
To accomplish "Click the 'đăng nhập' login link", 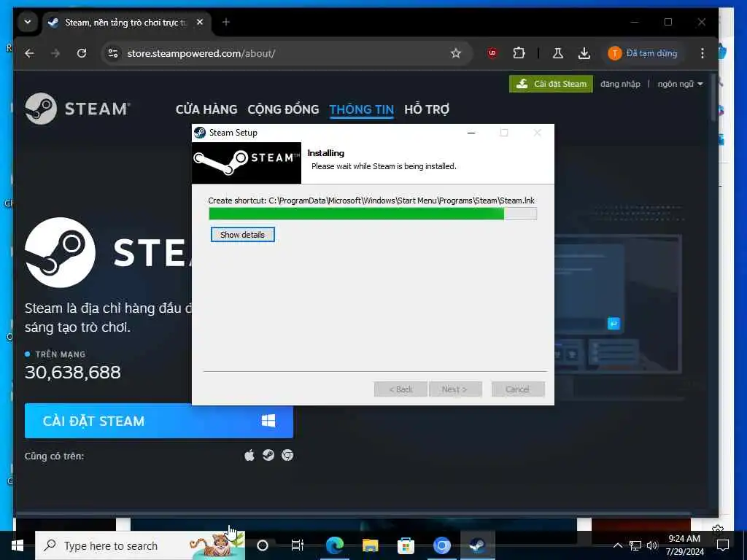I will point(620,84).
